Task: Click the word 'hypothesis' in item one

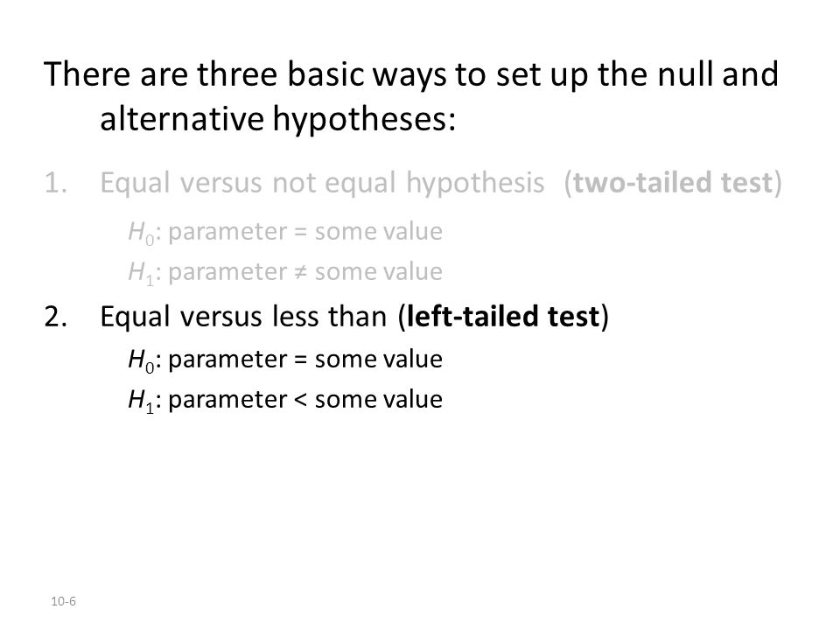Action: pos(474,185)
